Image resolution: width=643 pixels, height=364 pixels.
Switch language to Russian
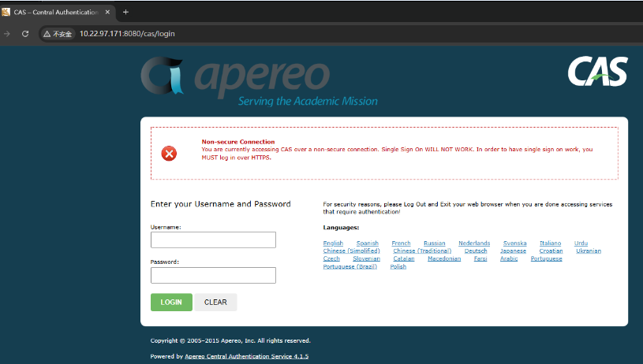click(434, 243)
